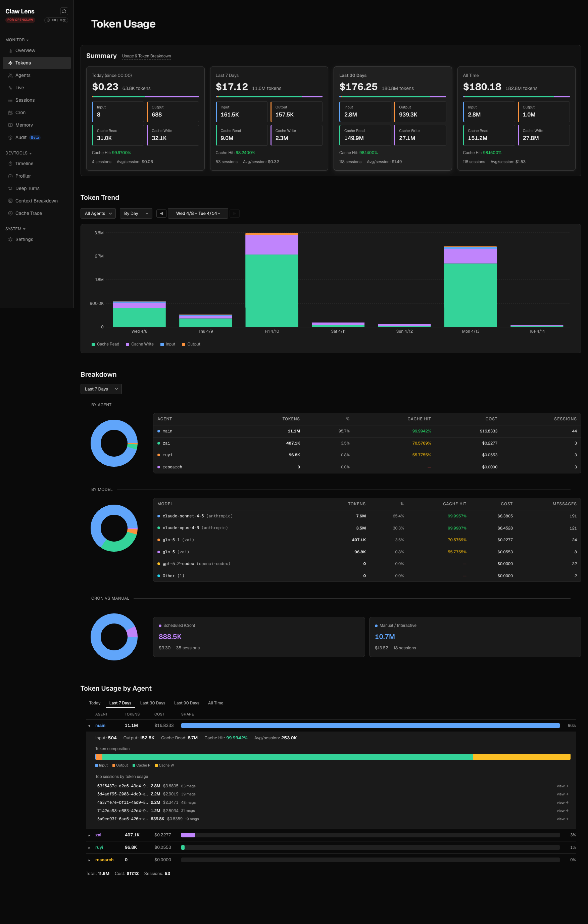Collapse the MONITOR sidebar section
The width and height of the screenshot is (588, 924).
[x=17, y=40]
